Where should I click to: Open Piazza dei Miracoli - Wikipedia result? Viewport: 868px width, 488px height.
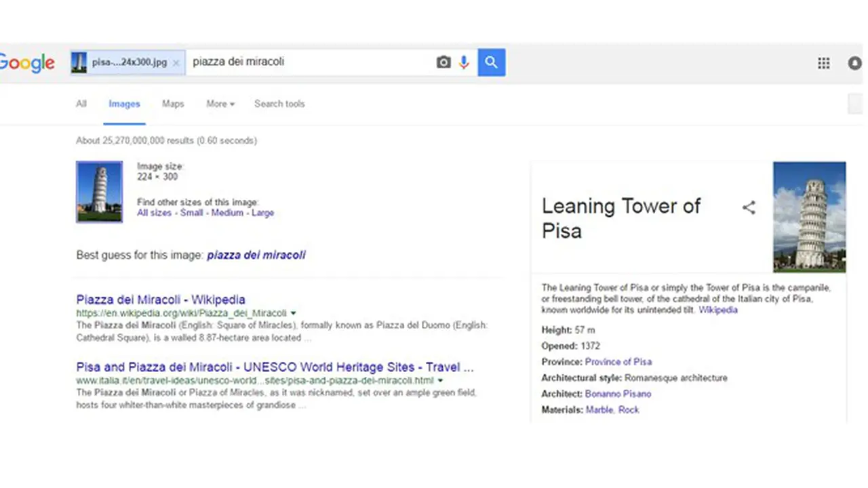[161, 300]
